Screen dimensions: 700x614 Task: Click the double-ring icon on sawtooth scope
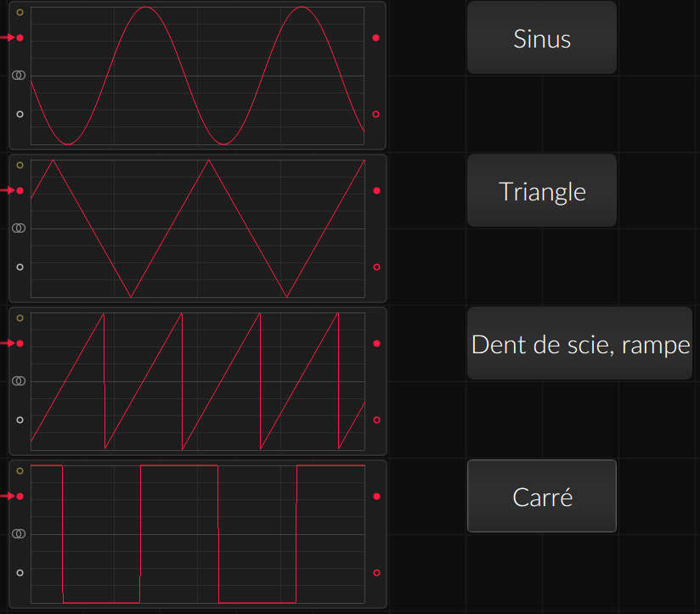pos(19,380)
